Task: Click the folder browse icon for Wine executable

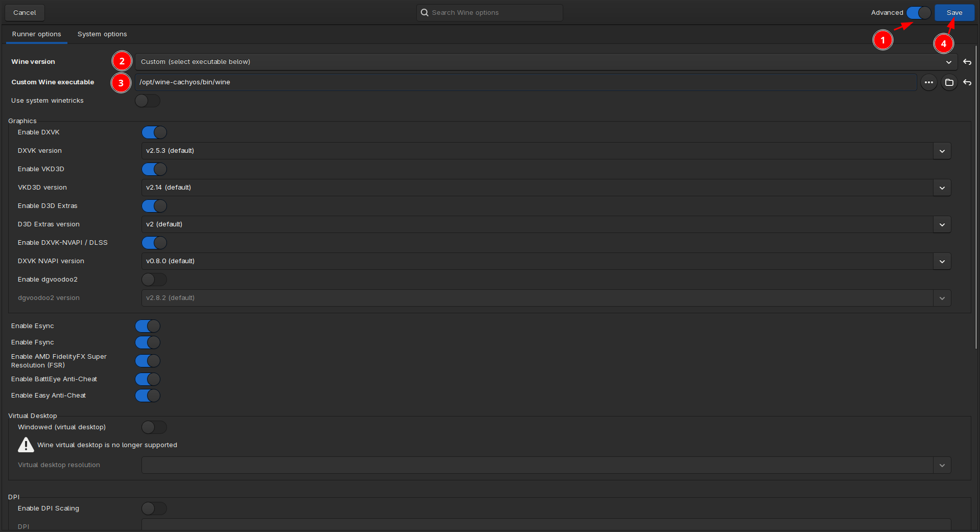Action: click(x=949, y=82)
